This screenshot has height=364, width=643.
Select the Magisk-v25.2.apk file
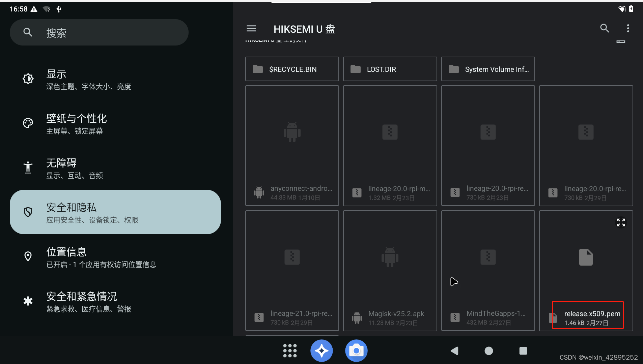click(x=390, y=271)
